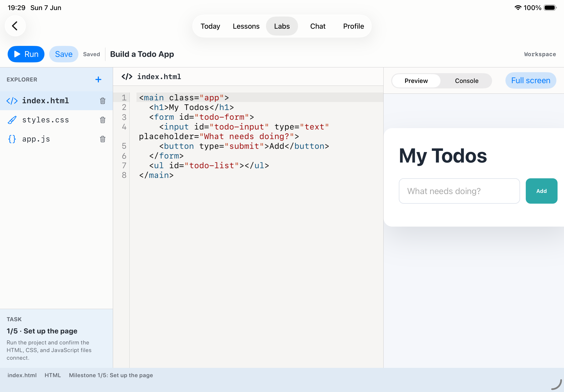Screen dimensions: 564x392
Task: Click the EXPLORER panel header label
Action: pos(22,80)
